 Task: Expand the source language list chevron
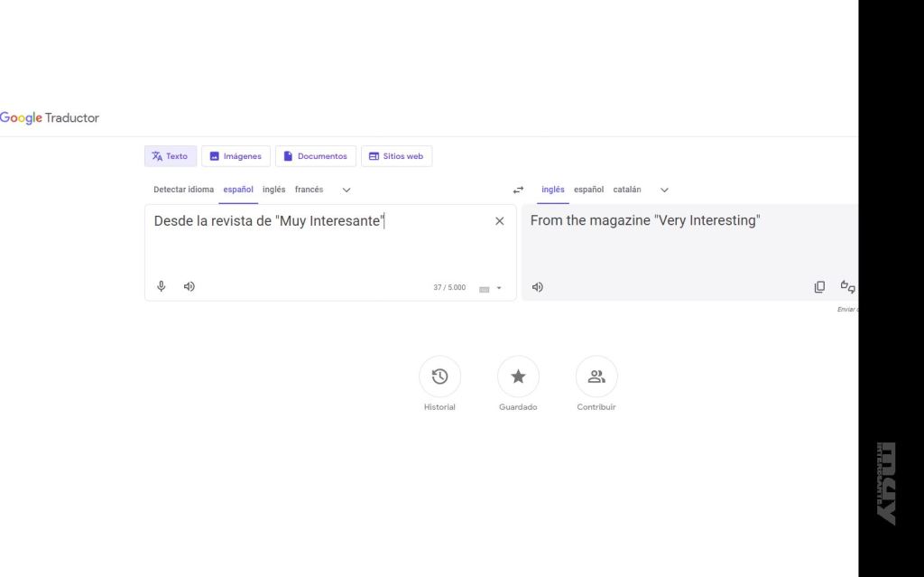(x=346, y=190)
